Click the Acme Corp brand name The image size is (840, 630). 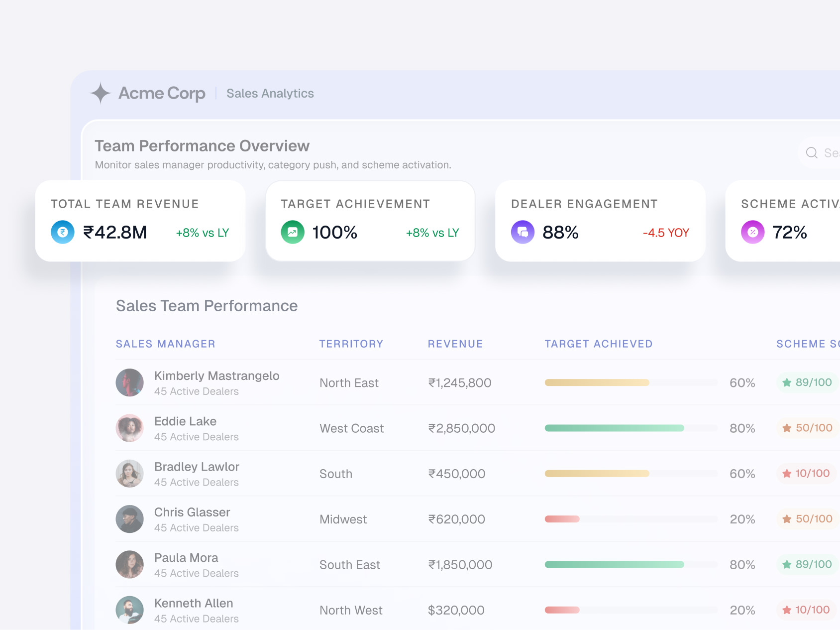pyautogui.click(x=162, y=93)
